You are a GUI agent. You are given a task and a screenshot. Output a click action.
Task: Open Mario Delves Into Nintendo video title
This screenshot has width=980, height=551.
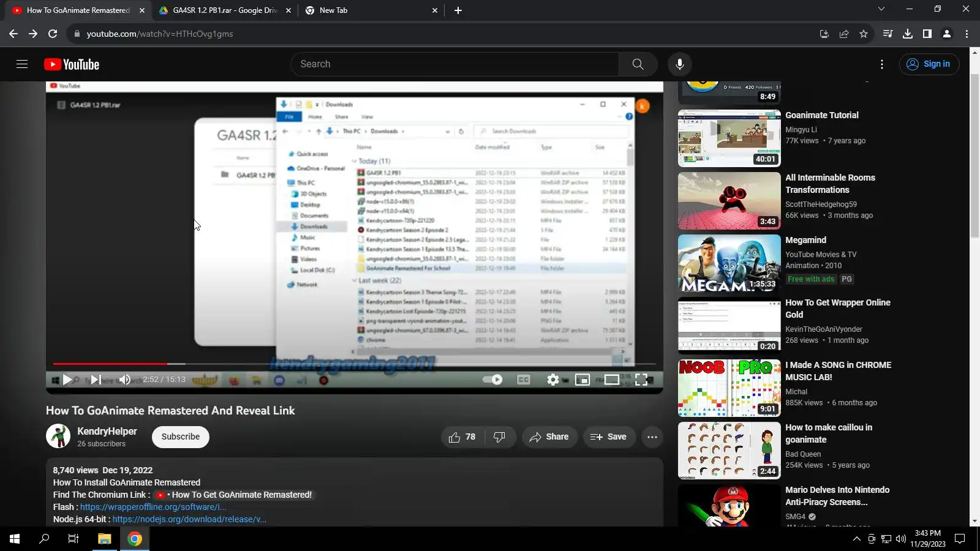coord(837,496)
